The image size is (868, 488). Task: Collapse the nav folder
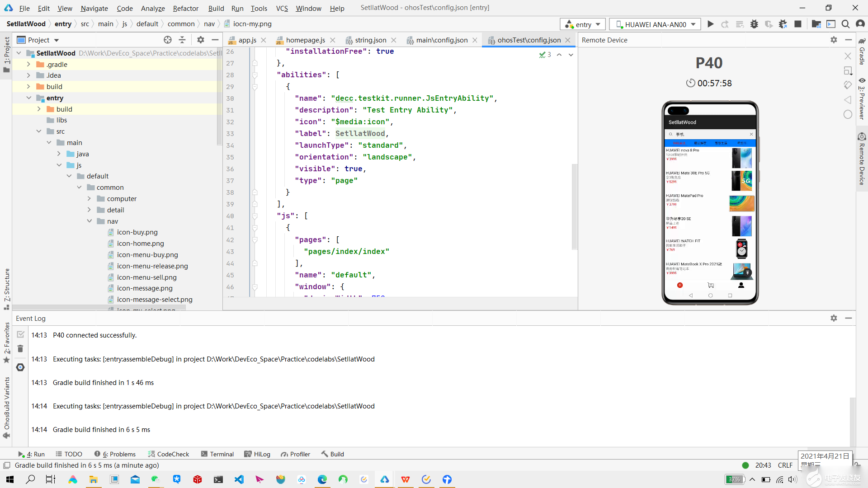click(x=89, y=221)
